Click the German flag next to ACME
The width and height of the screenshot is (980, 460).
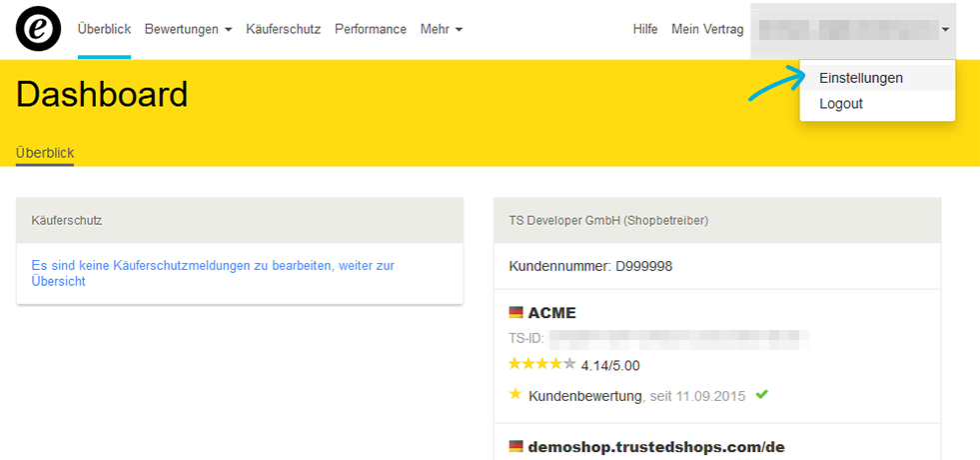coord(516,313)
